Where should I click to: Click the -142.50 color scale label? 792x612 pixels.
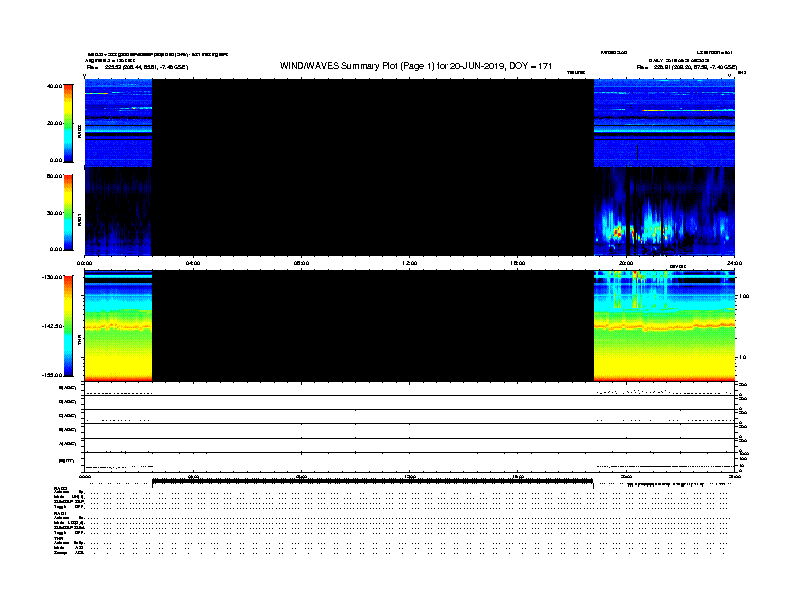[x=52, y=326]
